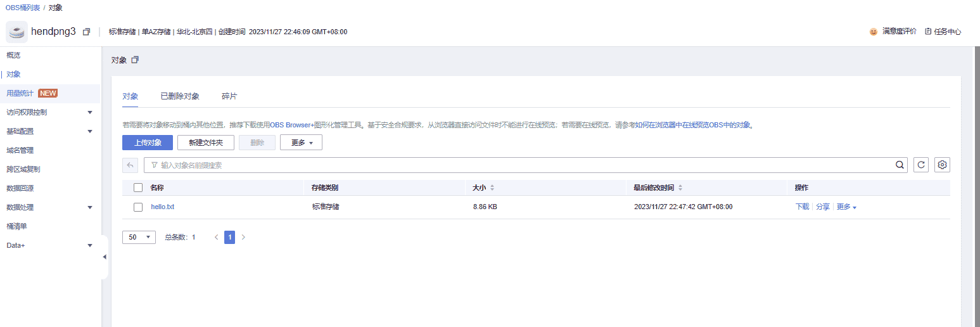980x327 pixels.
Task: Open satisfaction rating smiley icon
Action: point(874,32)
